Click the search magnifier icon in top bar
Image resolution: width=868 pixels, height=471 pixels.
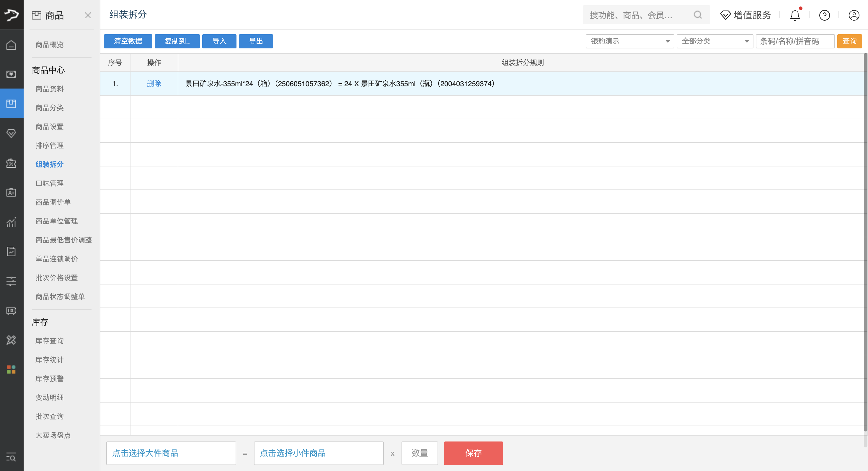tap(697, 15)
